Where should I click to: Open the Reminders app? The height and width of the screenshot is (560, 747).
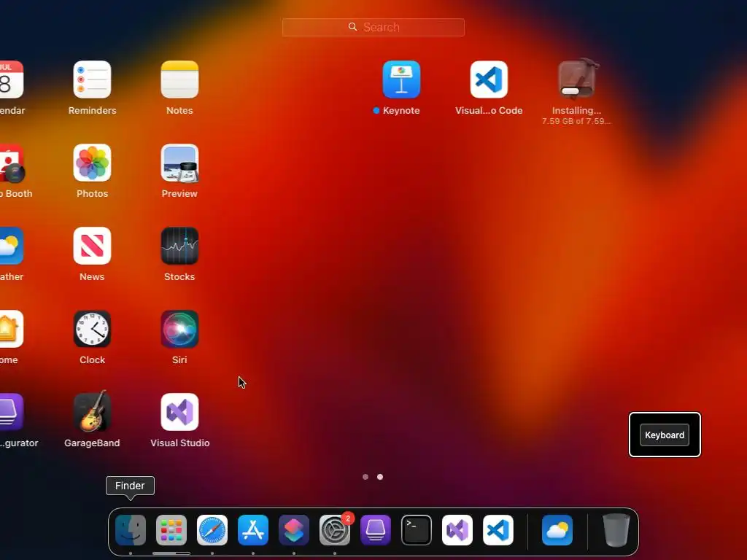click(92, 79)
